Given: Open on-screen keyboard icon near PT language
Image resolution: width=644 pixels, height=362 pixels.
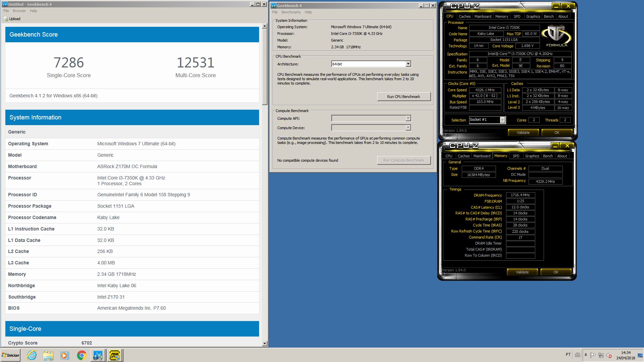Looking at the screenshot, I should point(578,355).
